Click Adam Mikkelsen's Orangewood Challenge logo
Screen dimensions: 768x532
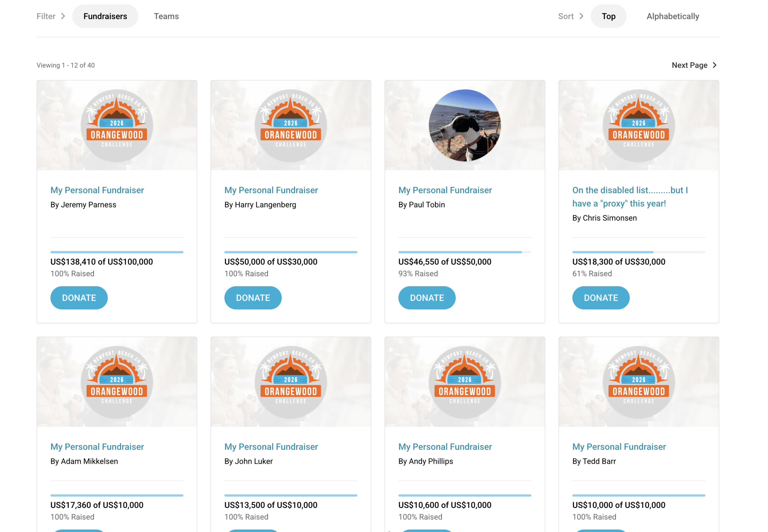click(x=117, y=382)
